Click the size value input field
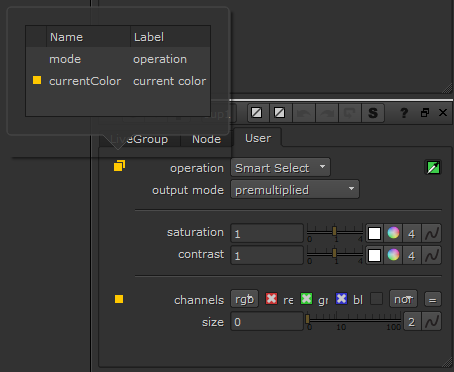 [267, 322]
